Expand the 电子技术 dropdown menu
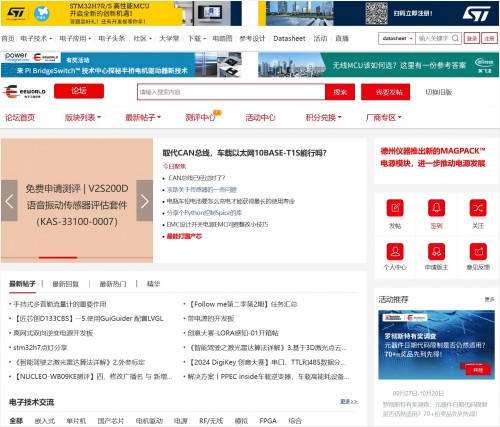The image size is (500, 427). pyautogui.click(x=51, y=39)
